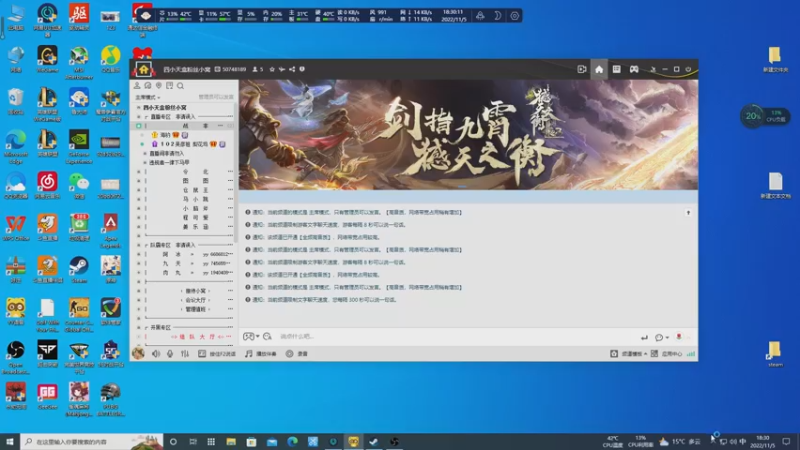
Task: Click the bulletin board icon in sidebar toolbar
Action: click(169, 86)
